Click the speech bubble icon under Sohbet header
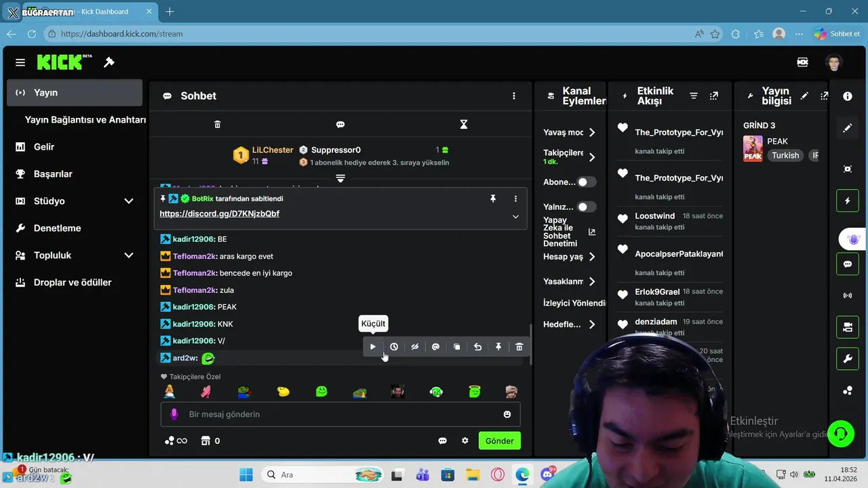The image size is (868, 488). 340,125
